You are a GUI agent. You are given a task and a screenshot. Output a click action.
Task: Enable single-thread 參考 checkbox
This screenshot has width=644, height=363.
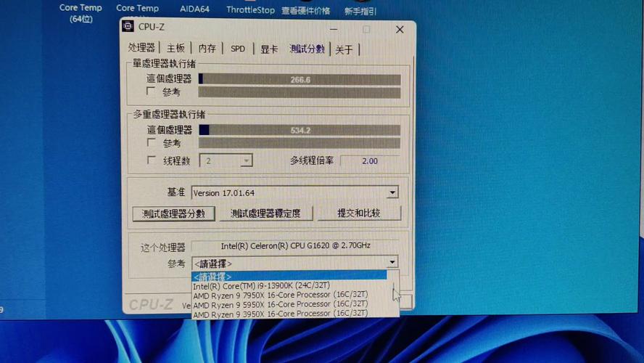point(151,91)
